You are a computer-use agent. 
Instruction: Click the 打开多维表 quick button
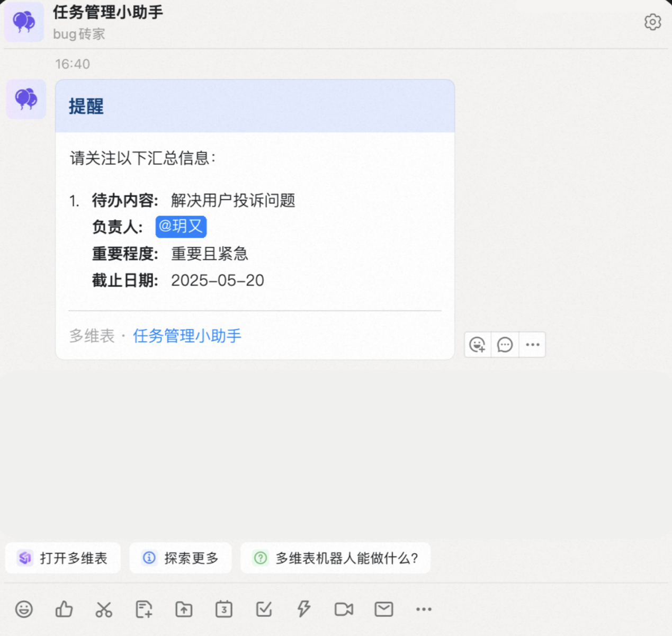[63, 558]
